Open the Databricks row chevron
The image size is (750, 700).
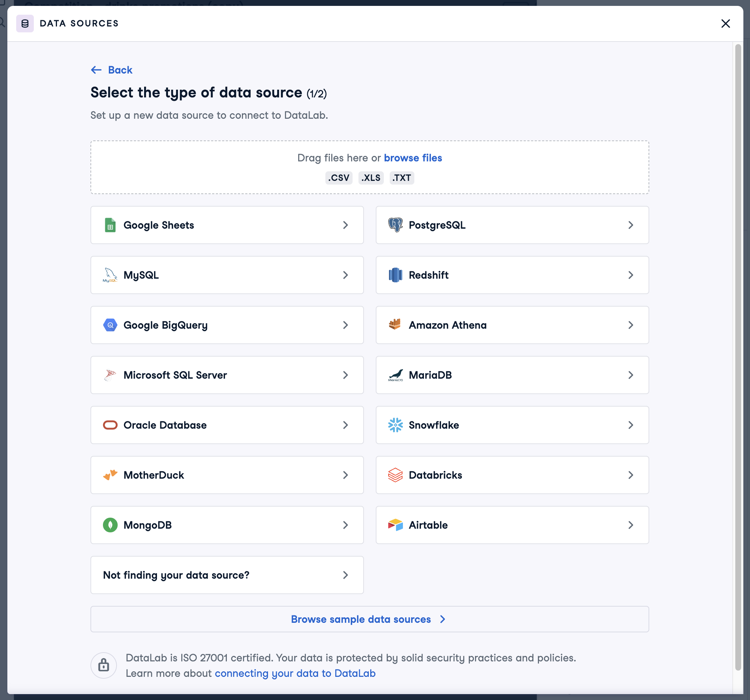[631, 475]
